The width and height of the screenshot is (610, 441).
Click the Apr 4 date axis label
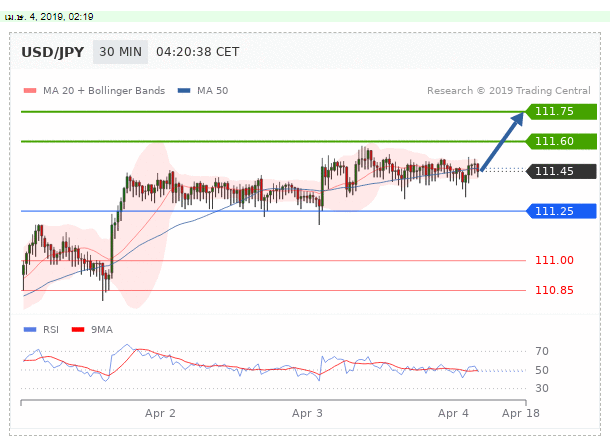453,413
